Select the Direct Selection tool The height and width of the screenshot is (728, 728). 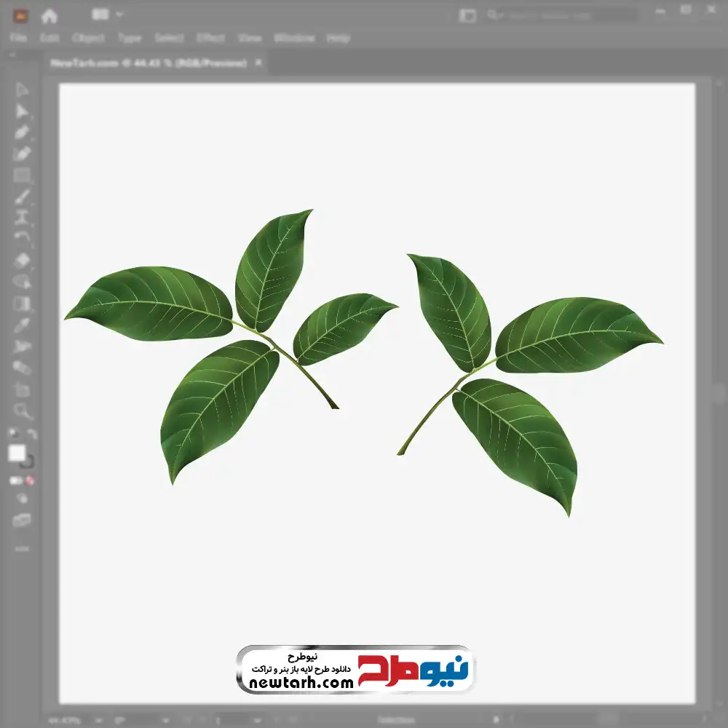tap(21, 111)
